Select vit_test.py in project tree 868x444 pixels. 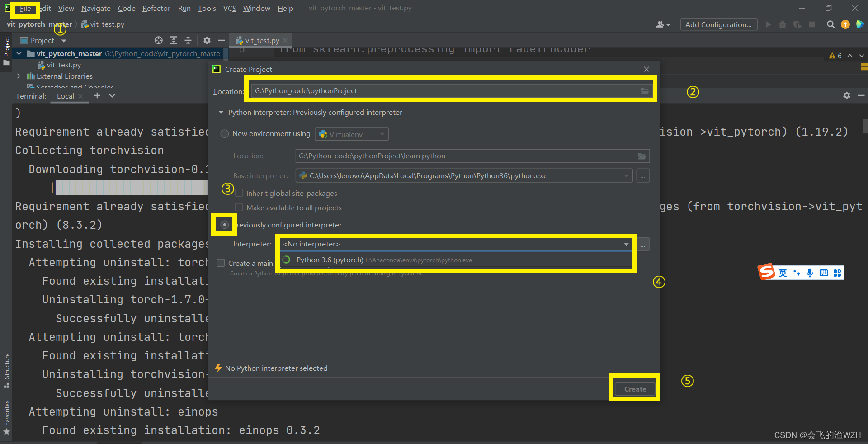tap(64, 65)
